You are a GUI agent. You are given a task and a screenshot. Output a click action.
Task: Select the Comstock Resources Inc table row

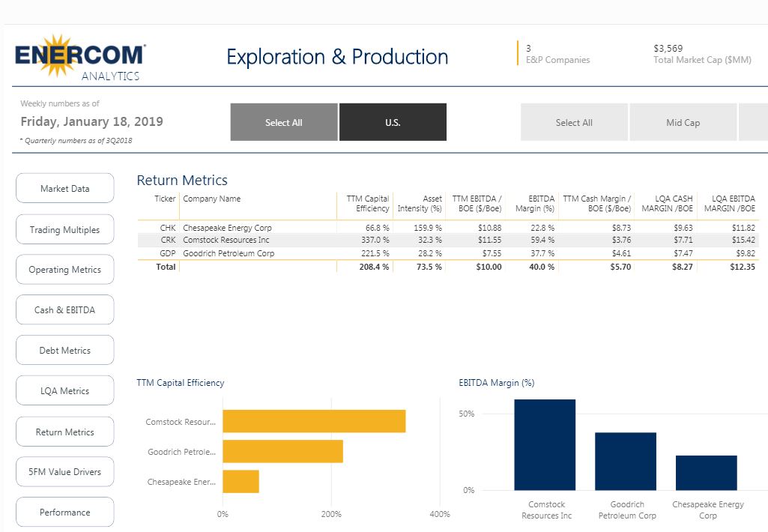click(x=227, y=241)
